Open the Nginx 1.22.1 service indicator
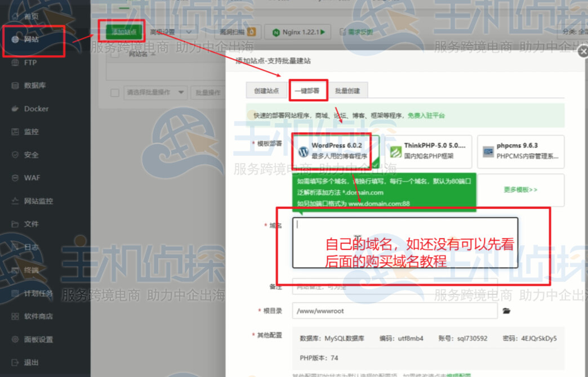The width and height of the screenshot is (588, 377). point(297,32)
